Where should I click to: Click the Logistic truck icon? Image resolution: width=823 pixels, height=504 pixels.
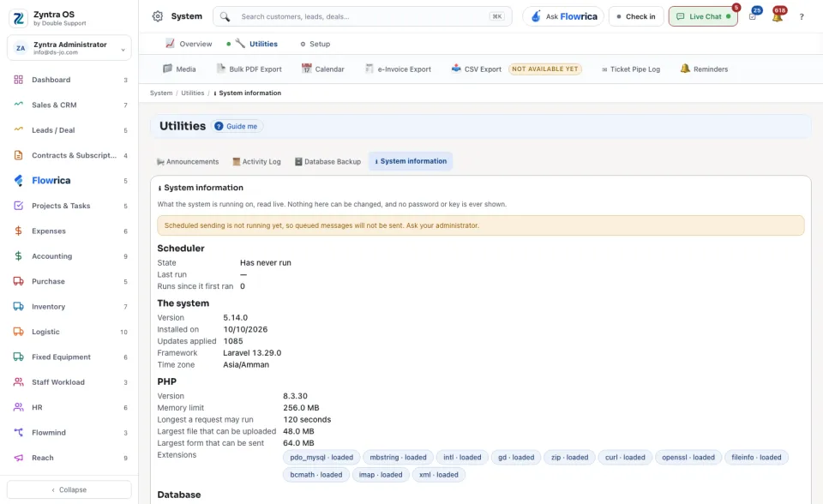point(18,332)
